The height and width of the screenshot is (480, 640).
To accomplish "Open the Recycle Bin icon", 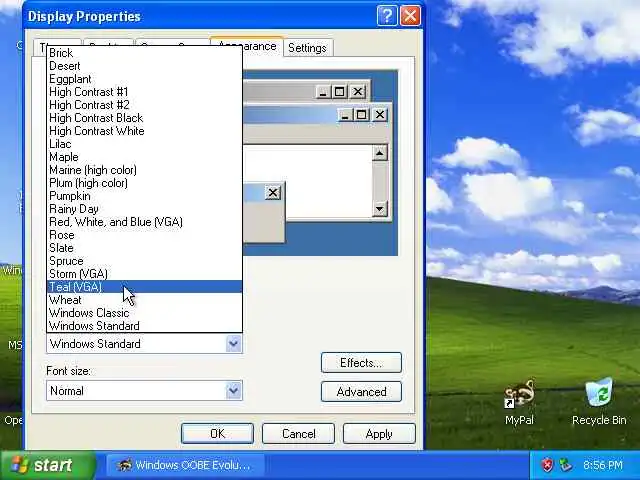I will [x=599, y=403].
